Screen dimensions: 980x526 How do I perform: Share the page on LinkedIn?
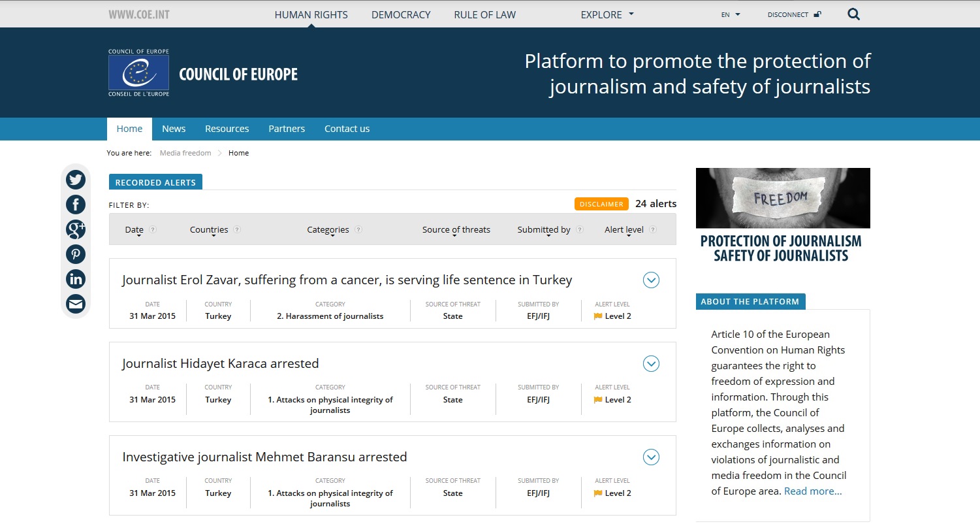pyautogui.click(x=75, y=278)
